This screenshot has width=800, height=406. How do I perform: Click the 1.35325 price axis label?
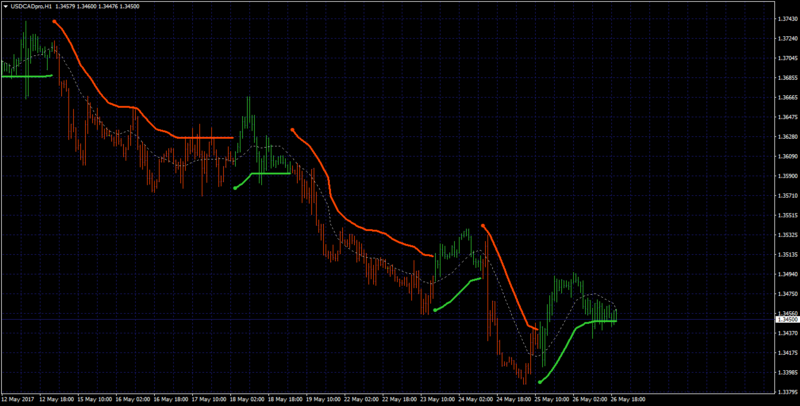[x=786, y=235]
